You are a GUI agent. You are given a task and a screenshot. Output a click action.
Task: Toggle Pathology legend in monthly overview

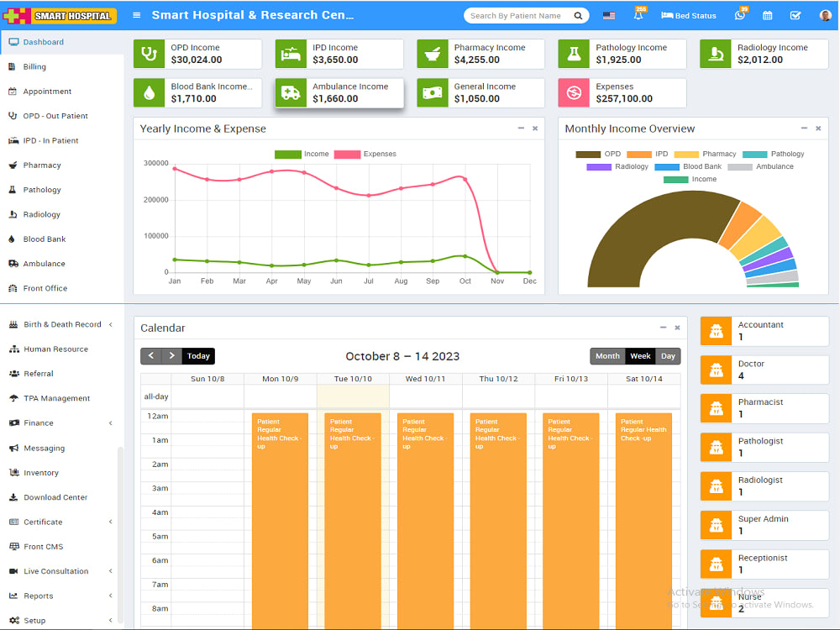pos(773,154)
